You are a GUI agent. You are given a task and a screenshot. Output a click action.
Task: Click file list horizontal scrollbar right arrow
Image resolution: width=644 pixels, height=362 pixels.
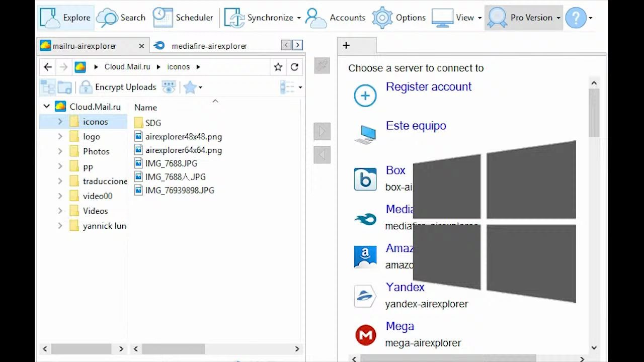click(x=297, y=349)
